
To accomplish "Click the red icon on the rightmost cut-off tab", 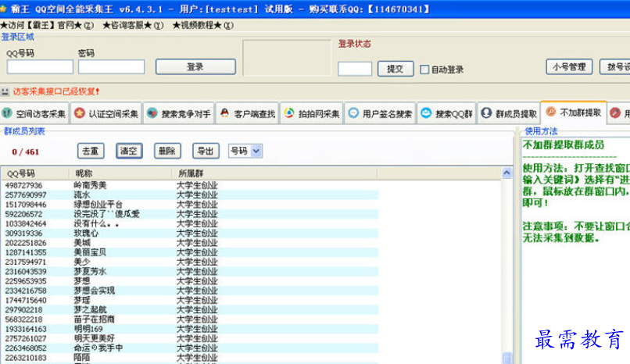I will pyautogui.click(x=615, y=112).
